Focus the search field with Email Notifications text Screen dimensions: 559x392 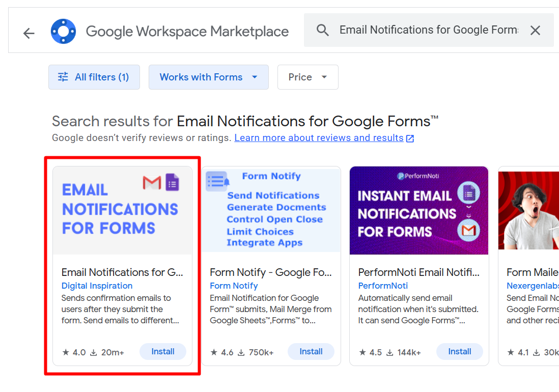[429, 30]
